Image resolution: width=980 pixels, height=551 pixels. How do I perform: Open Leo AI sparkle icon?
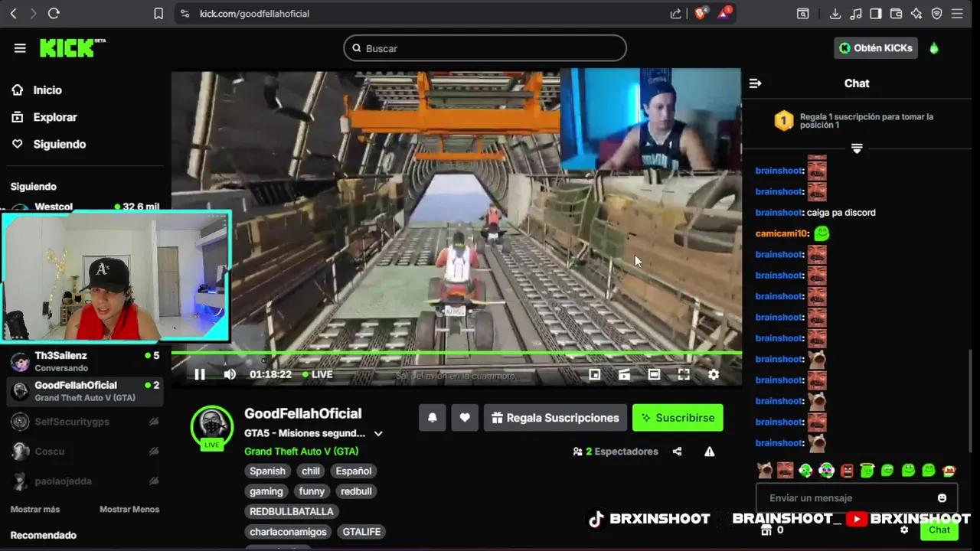(916, 14)
